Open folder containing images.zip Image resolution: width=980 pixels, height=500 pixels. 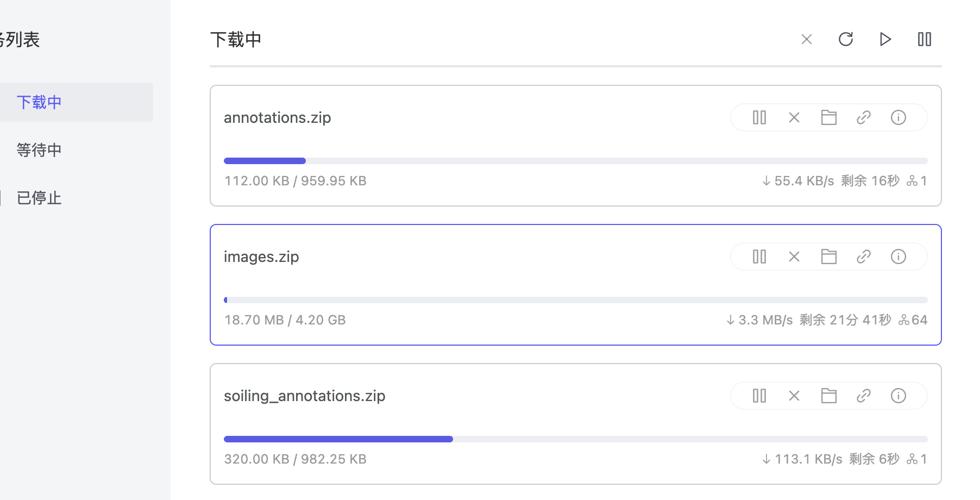(829, 257)
